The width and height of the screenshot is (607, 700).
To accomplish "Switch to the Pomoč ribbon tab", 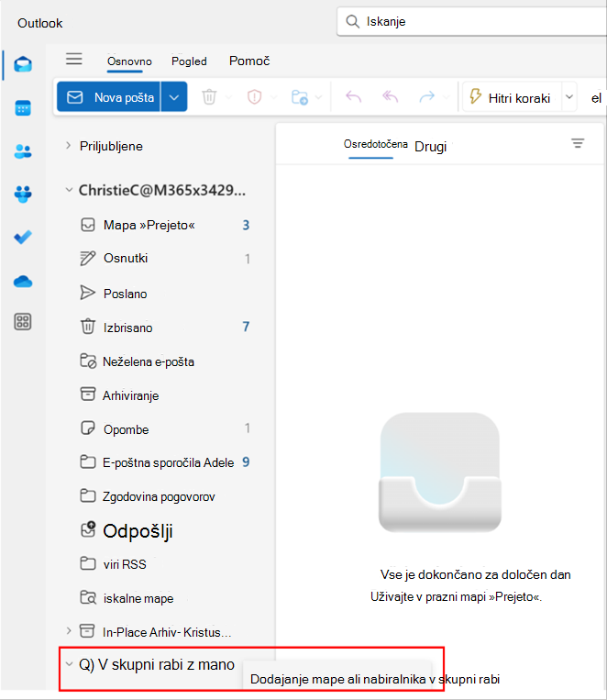I will tap(249, 61).
